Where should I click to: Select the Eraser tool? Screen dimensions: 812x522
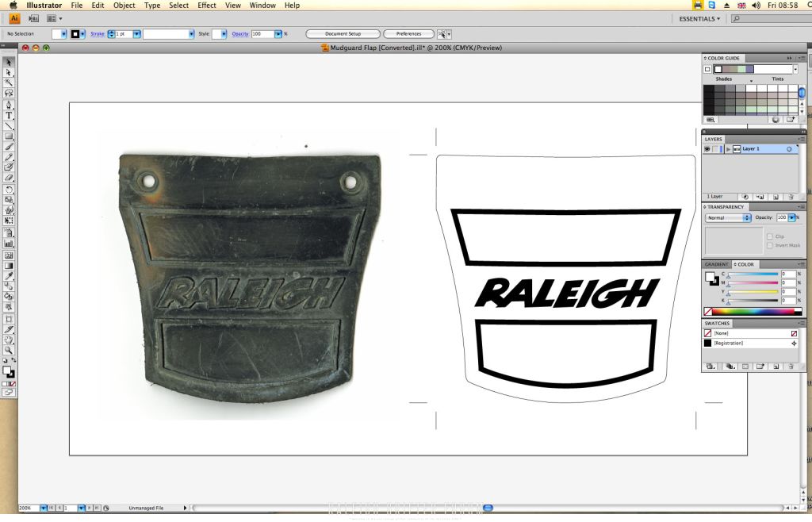[8, 178]
